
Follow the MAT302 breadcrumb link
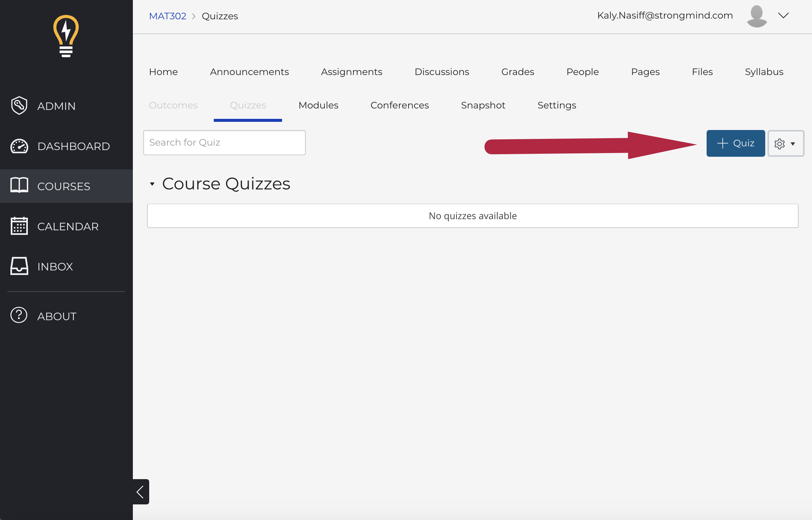(x=167, y=16)
